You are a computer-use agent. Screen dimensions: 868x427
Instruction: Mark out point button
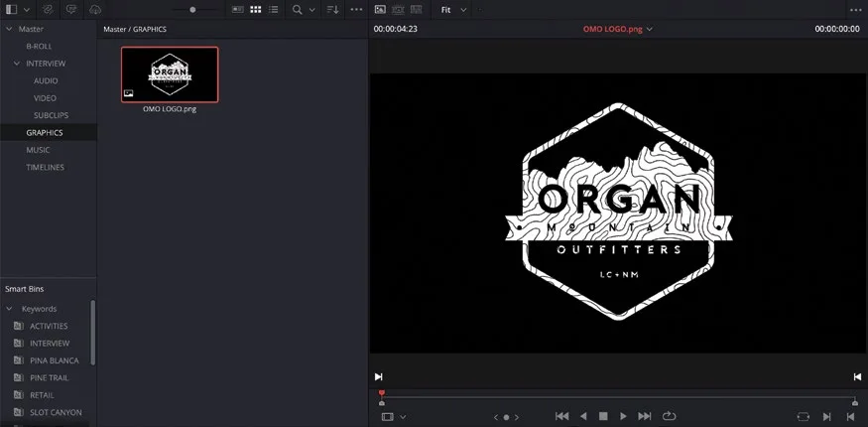(x=850, y=416)
